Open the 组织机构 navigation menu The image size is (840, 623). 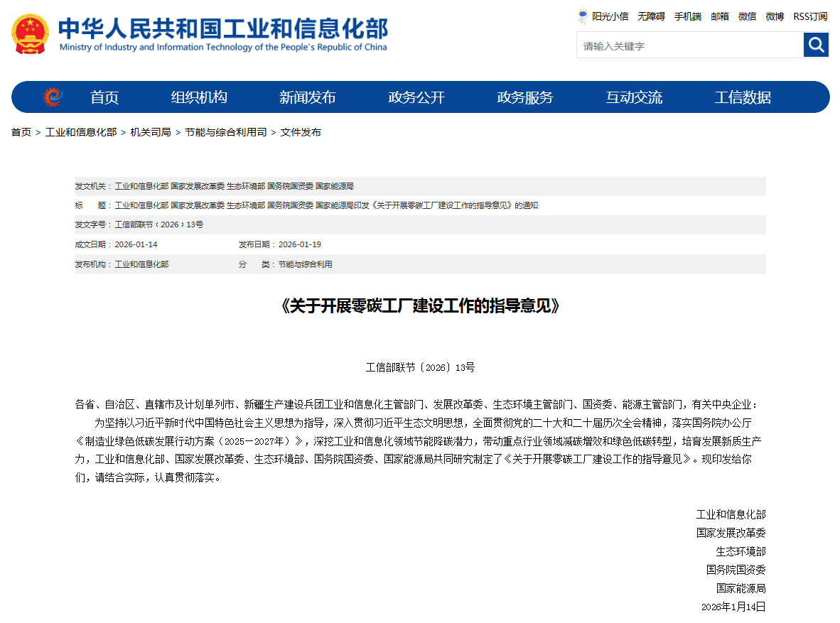click(198, 97)
